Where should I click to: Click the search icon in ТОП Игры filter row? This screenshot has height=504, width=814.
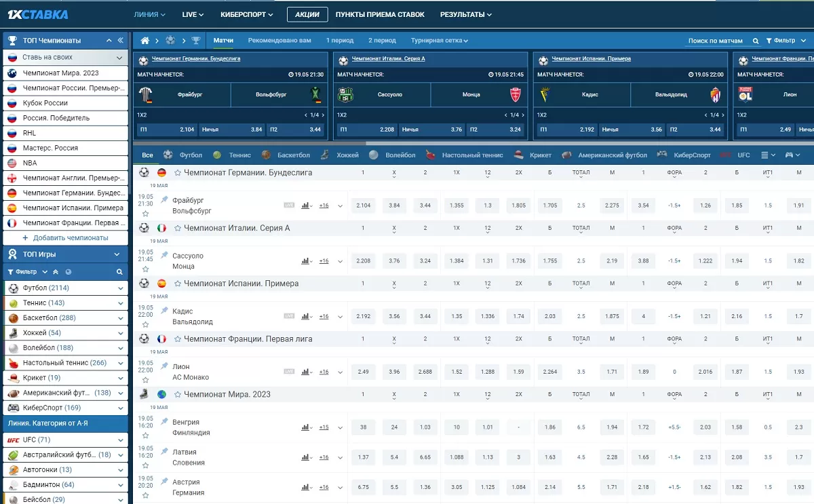(x=119, y=272)
